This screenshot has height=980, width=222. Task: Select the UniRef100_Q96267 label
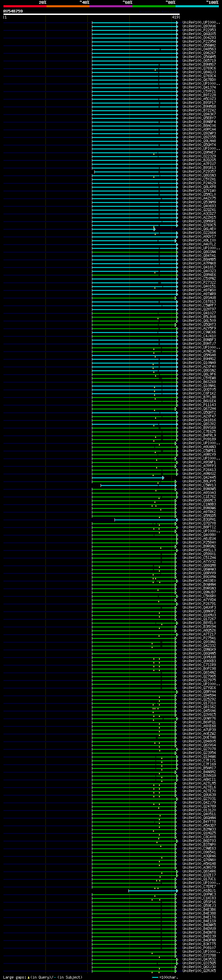coord(199,53)
